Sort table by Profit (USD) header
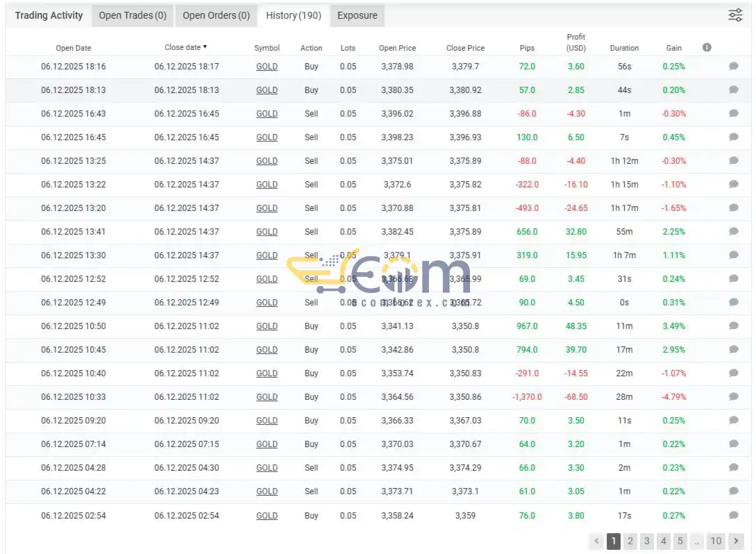The image size is (756, 554). click(x=576, y=42)
